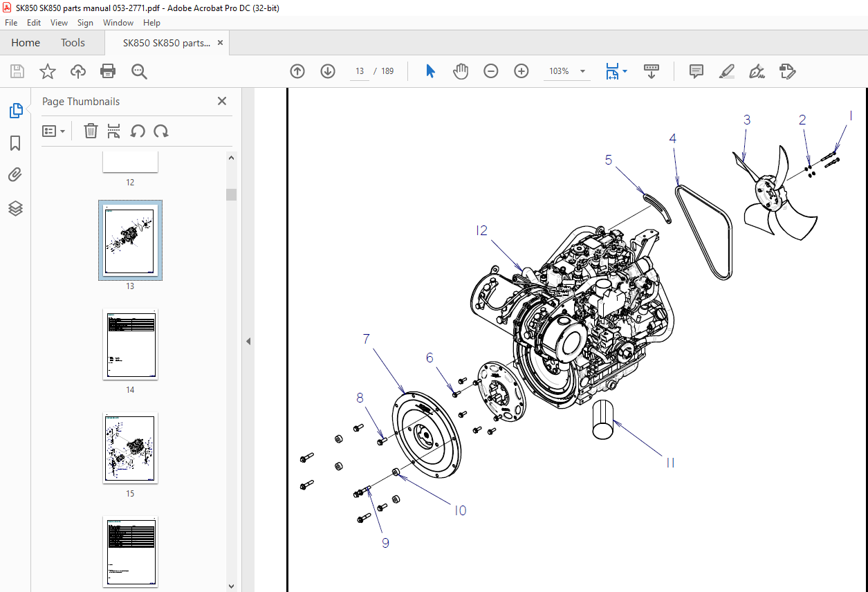The width and height of the screenshot is (868, 592).
Task: Rotate page clockwise
Action: (x=161, y=131)
